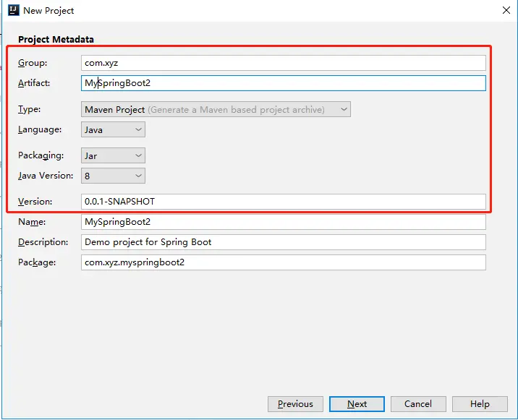518x420 pixels.
Task: Open the Type dropdown for Maven Project
Action: [x=216, y=109]
